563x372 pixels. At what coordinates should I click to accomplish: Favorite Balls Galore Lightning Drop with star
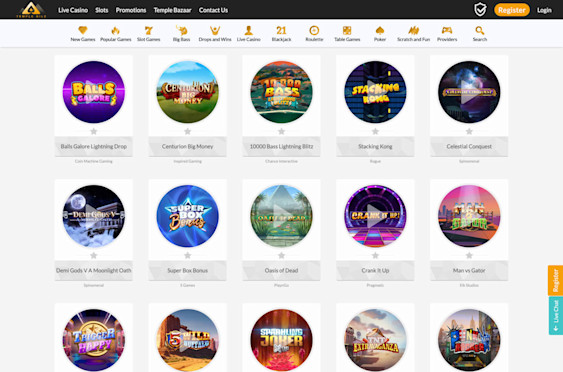[94, 131]
